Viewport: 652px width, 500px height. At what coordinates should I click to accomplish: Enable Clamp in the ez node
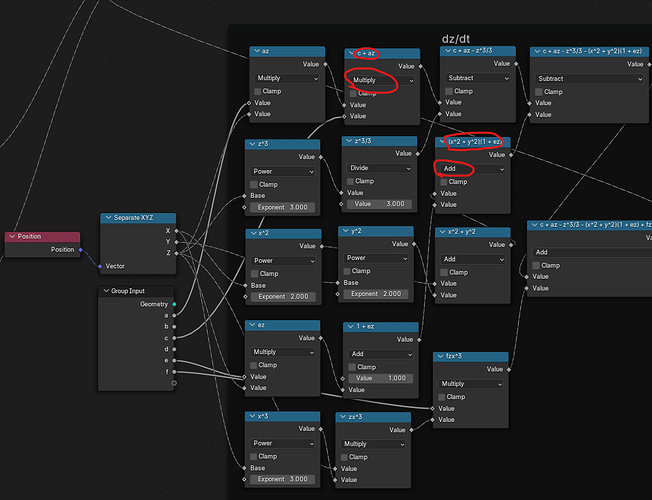click(254, 365)
